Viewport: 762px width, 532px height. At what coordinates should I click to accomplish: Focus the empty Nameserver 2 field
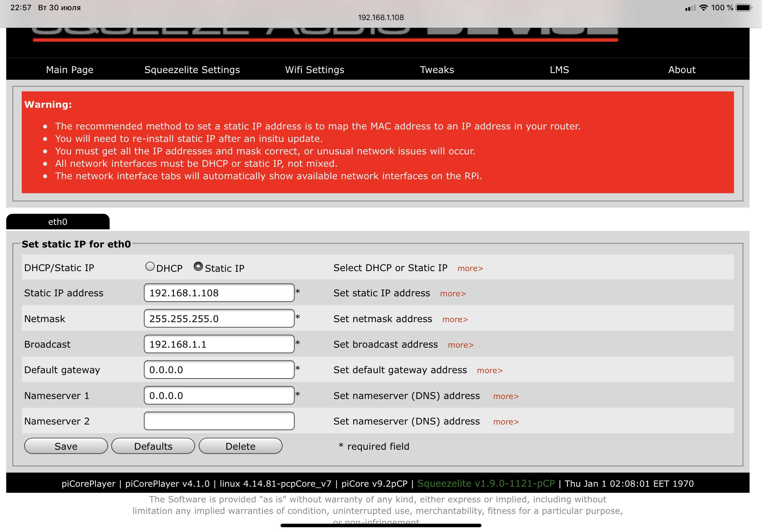(x=219, y=421)
